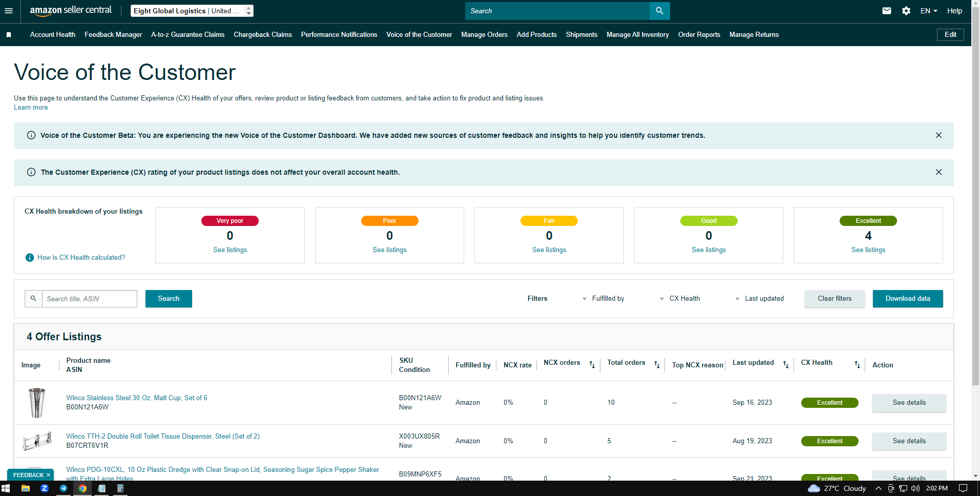Image resolution: width=980 pixels, height=496 pixels.
Task: Click the search magnifier button in header
Action: 659,11
